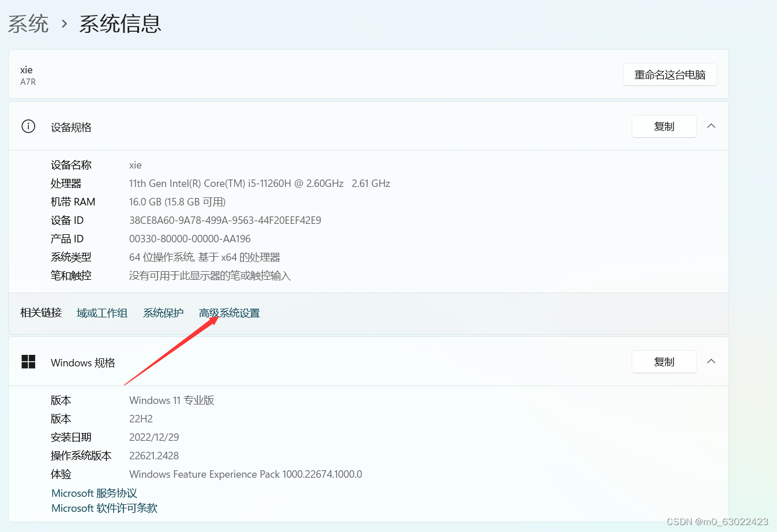The width and height of the screenshot is (777, 532).
Task: Copy Windows specs with 复制 button
Action: click(x=664, y=362)
